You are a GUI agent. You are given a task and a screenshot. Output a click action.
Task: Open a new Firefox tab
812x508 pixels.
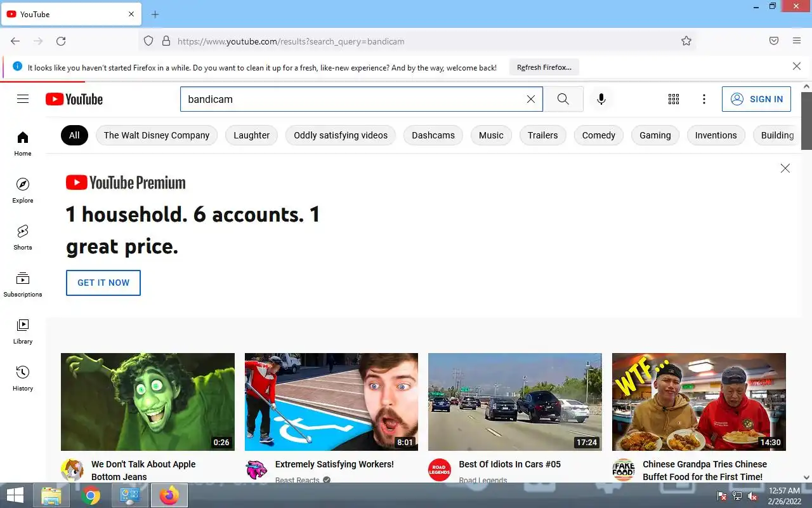point(155,14)
